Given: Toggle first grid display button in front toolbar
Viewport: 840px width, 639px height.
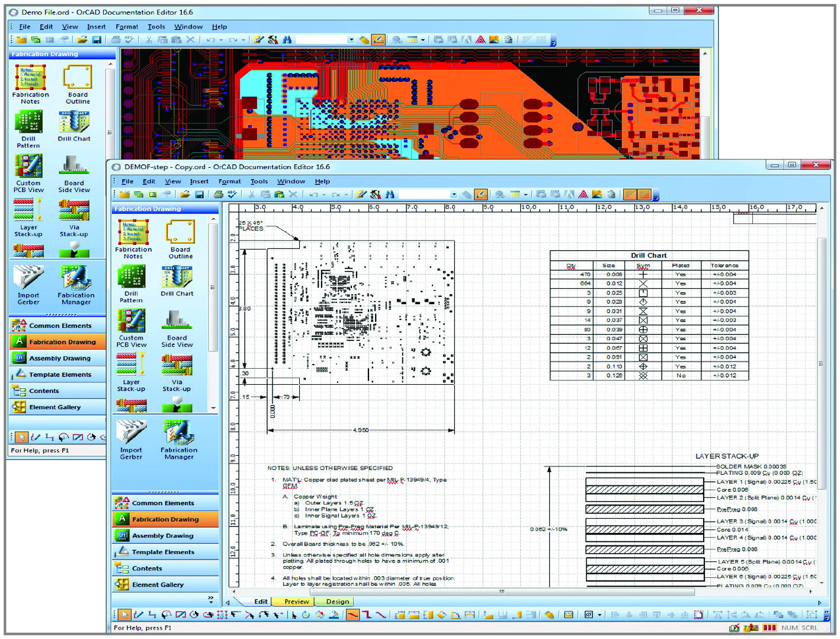Looking at the screenshot, I should point(630,194).
